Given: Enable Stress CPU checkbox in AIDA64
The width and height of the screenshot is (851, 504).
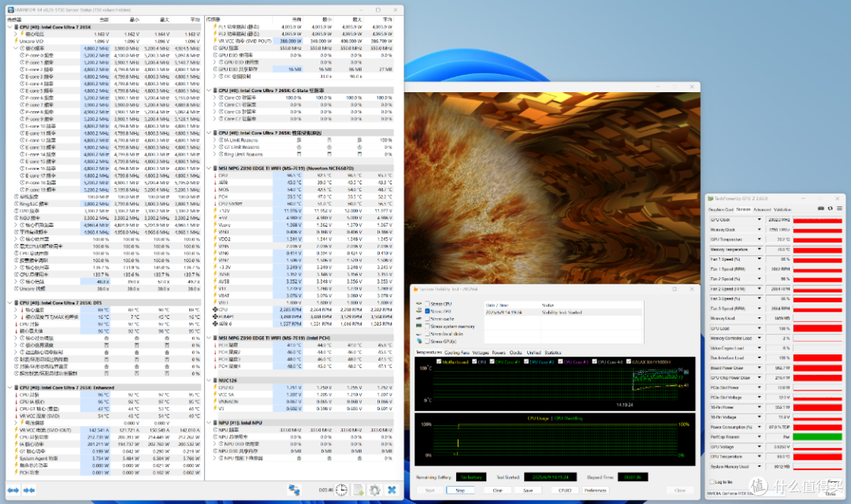Looking at the screenshot, I should [428, 304].
